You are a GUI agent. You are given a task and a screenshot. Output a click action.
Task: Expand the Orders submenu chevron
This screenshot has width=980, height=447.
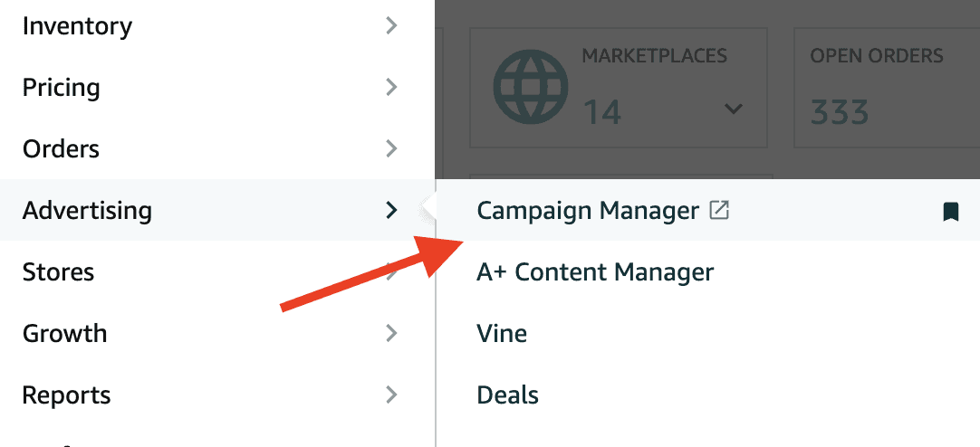pyautogui.click(x=392, y=148)
